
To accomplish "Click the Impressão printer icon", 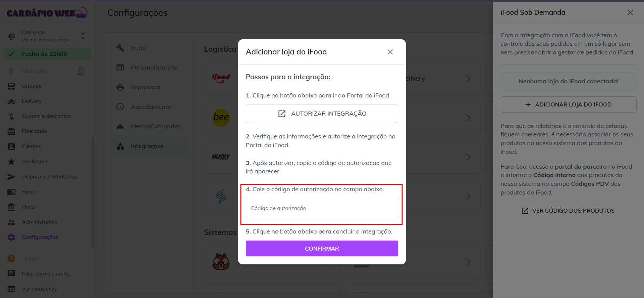I will [120, 87].
